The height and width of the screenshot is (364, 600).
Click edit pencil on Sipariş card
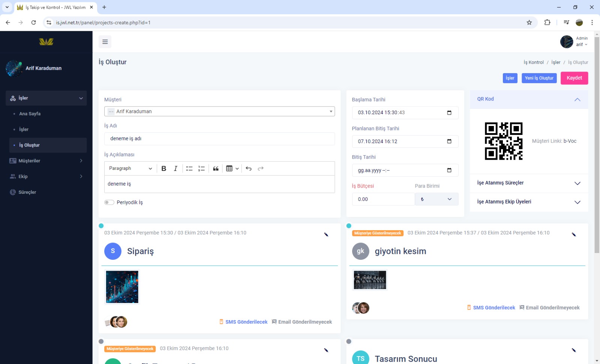tap(326, 235)
